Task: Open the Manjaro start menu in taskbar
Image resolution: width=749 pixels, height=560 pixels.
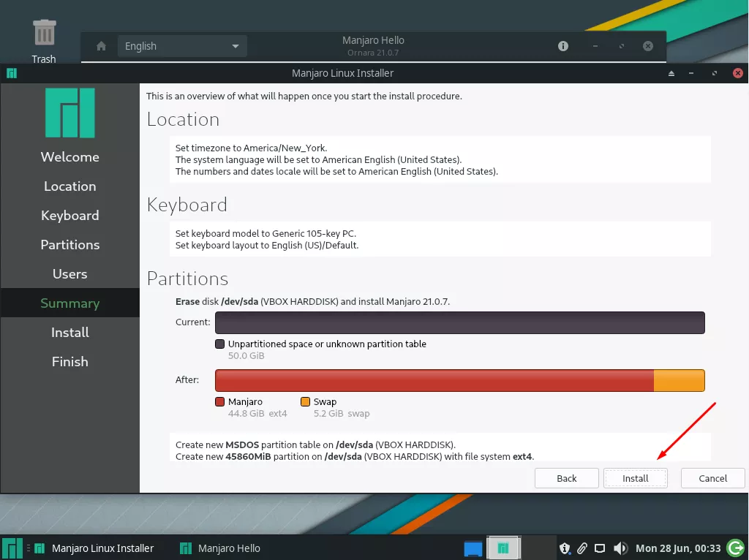Action: (x=12, y=548)
